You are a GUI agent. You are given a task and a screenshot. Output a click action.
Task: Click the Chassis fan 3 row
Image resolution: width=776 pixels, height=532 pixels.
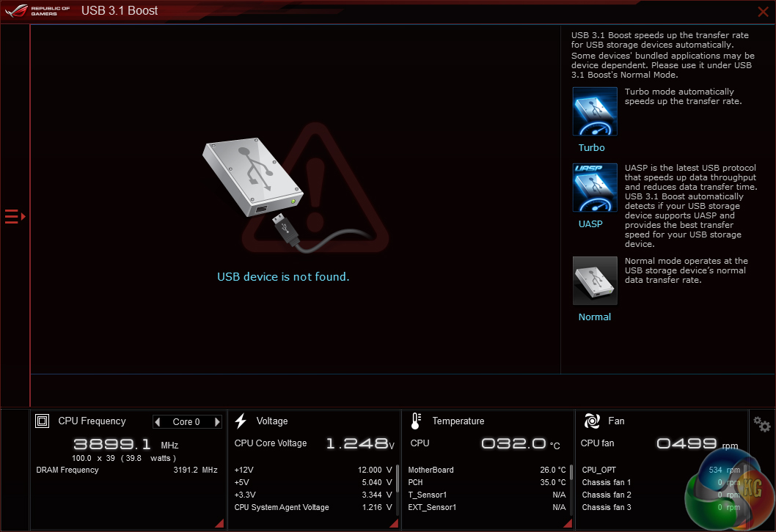click(661, 507)
